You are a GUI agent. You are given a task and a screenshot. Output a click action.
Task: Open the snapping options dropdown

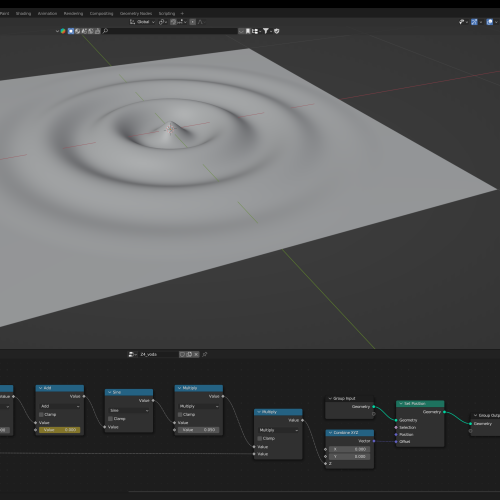[182, 22]
